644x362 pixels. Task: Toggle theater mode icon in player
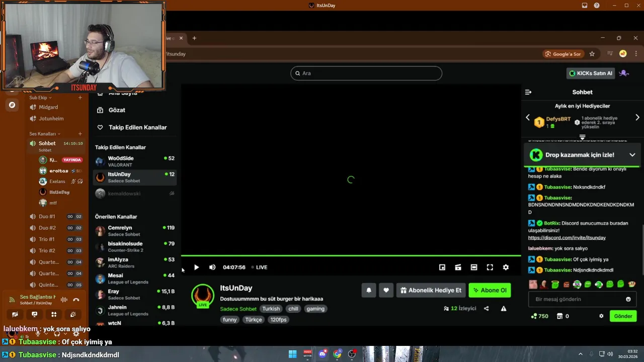pos(474,267)
